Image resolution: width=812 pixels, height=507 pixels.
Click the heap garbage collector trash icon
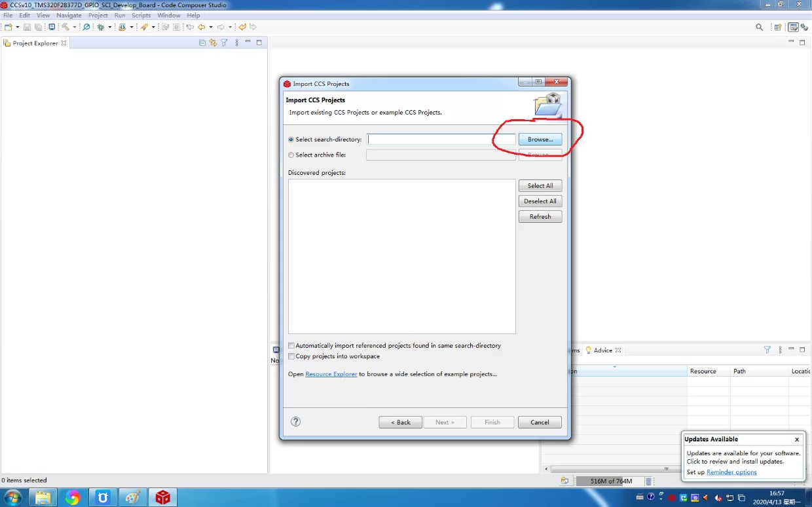648,481
